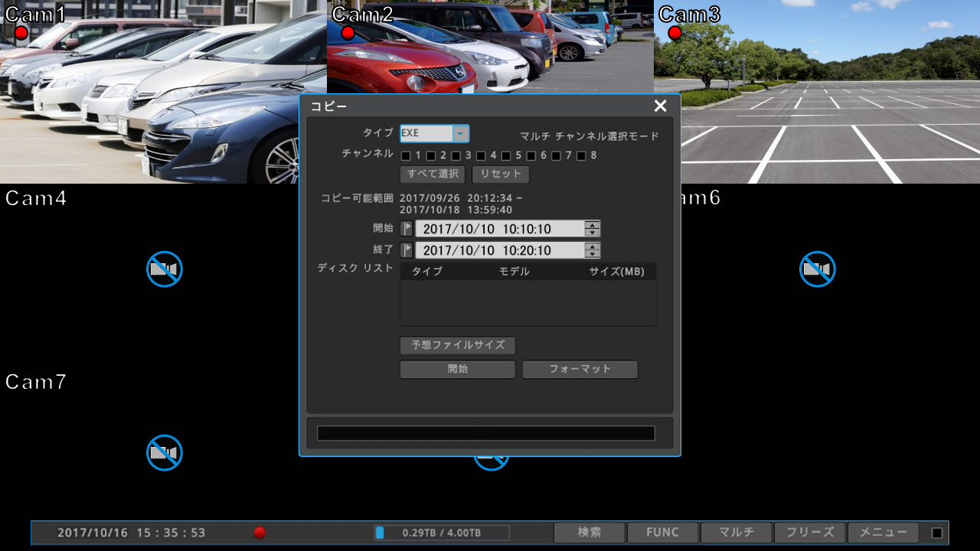The image size is (980, 551).
Task: Click the コピー可能範囲 date range text
Action: (x=462, y=204)
